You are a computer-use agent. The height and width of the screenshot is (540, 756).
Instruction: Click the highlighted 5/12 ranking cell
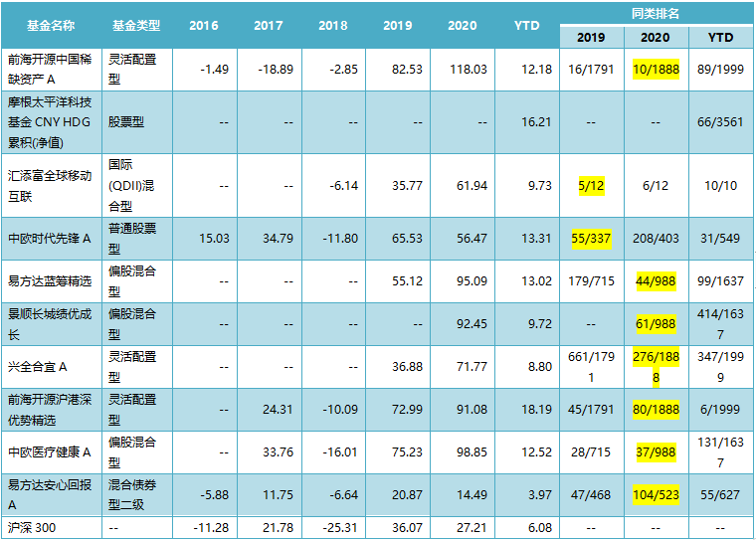591,186
